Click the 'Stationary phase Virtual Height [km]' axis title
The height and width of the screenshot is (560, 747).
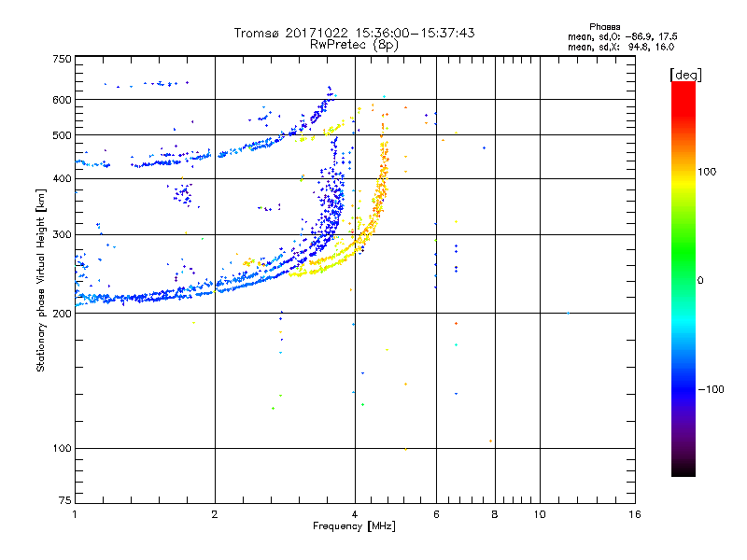[41, 280]
